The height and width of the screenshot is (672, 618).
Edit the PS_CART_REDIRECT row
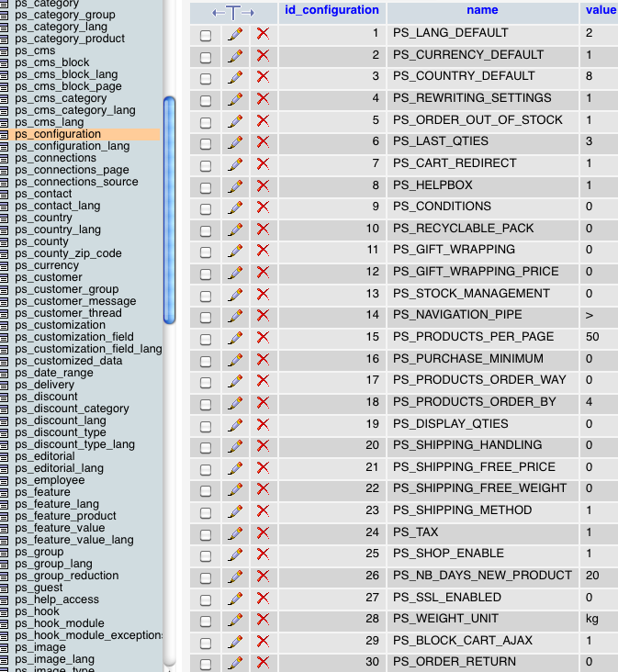[x=235, y=164]
